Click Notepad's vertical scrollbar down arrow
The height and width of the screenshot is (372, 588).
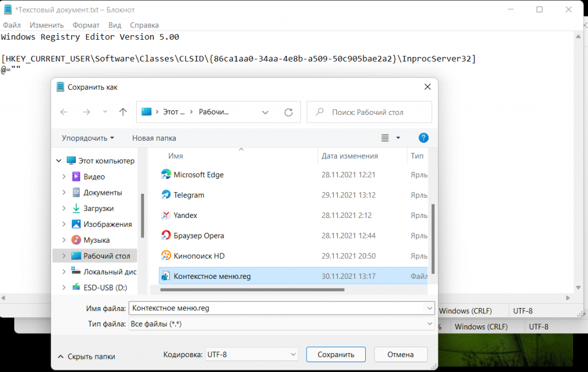(x=578, y=287)
